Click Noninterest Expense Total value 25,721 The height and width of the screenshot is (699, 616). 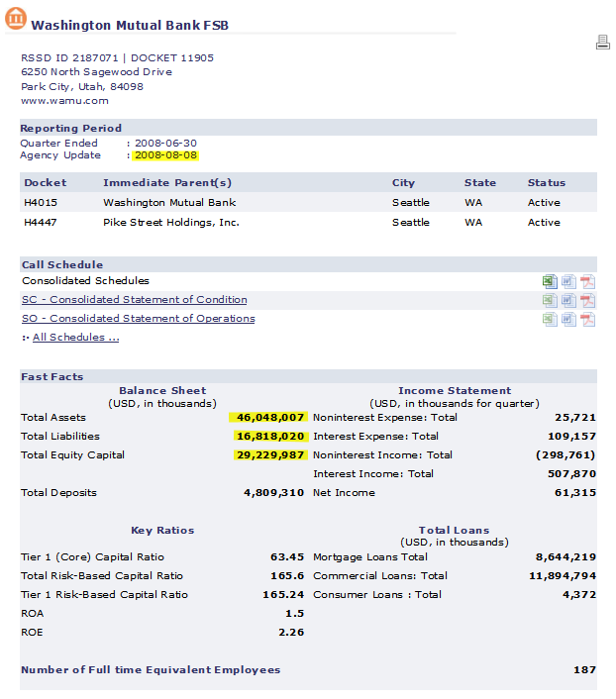pyautogui.click(x=575, y=417)
